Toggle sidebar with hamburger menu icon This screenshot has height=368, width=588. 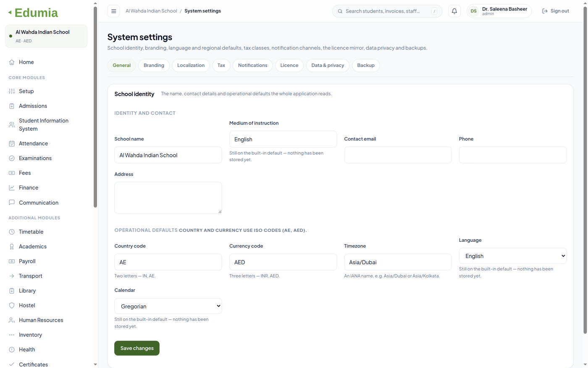[x=113, y=11]
